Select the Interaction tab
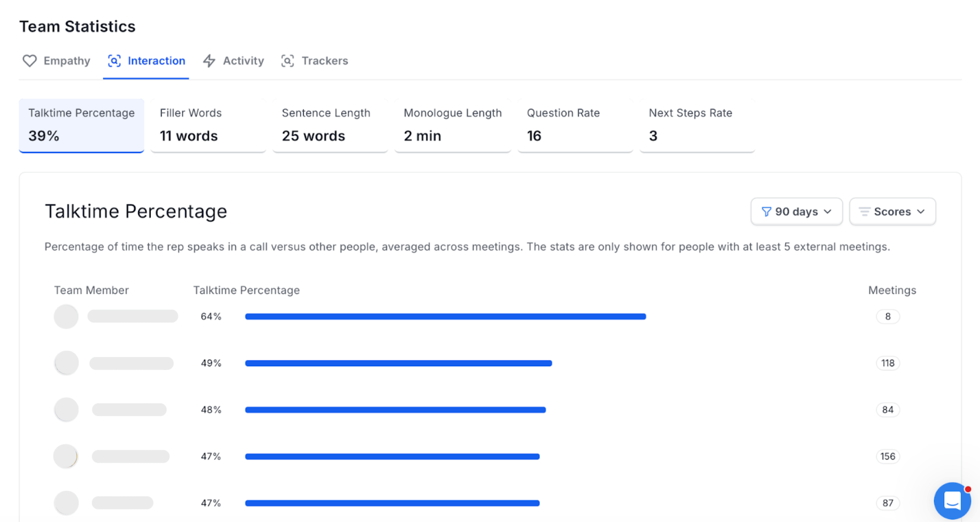 (x=146, y=61)
